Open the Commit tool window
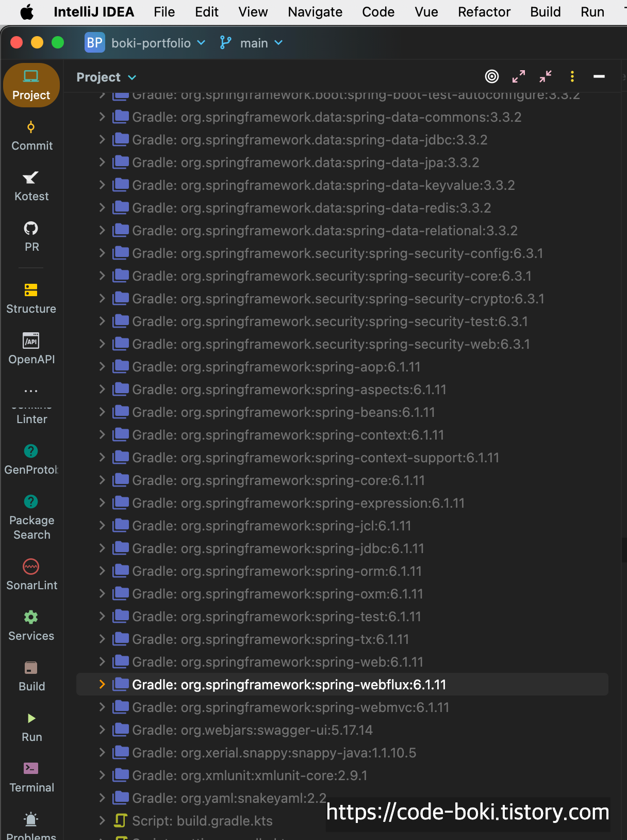The height and width of the screenshot is (840, 627). point(31,136)
